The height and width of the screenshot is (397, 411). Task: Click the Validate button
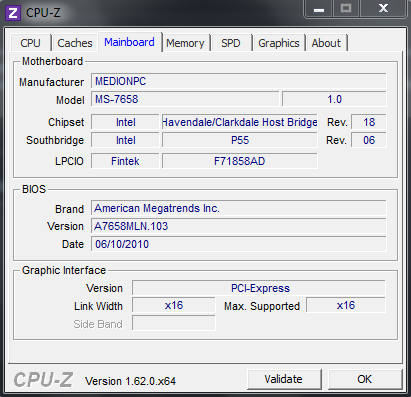(284, 379)
